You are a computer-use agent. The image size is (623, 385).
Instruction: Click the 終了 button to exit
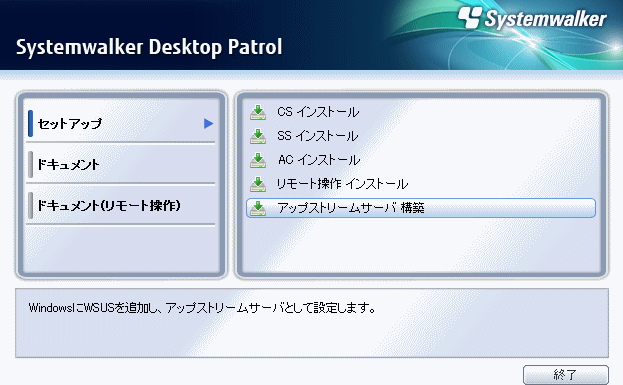click(x=565, y=374)
